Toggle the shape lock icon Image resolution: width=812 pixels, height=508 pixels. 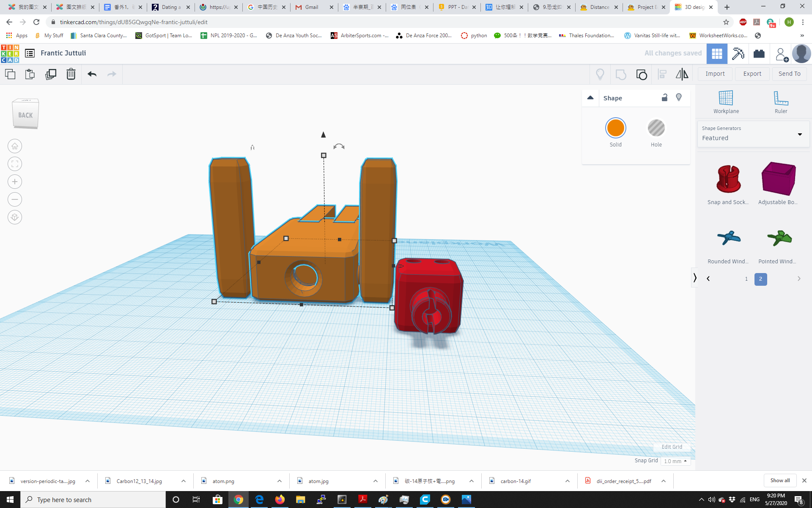click(664, 98)
